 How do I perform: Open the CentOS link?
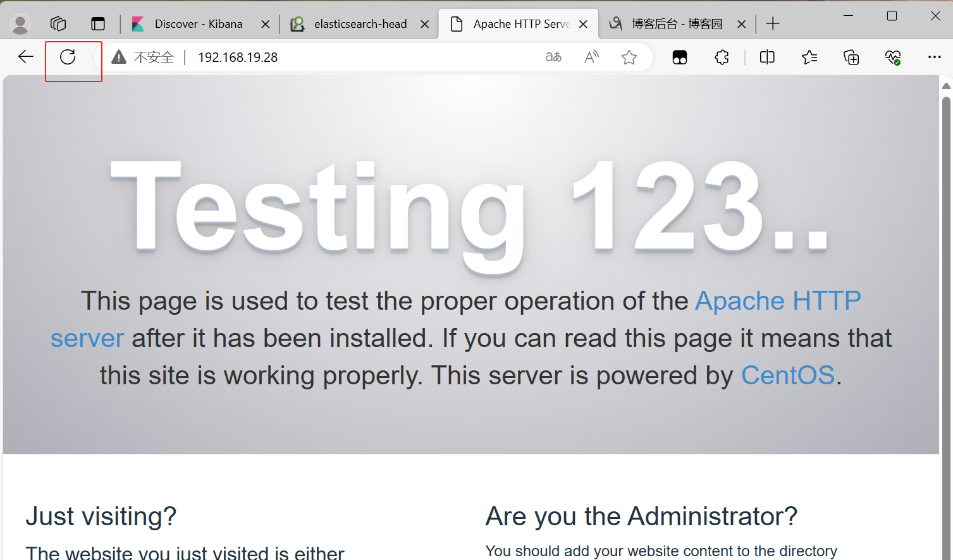[788, 375]
